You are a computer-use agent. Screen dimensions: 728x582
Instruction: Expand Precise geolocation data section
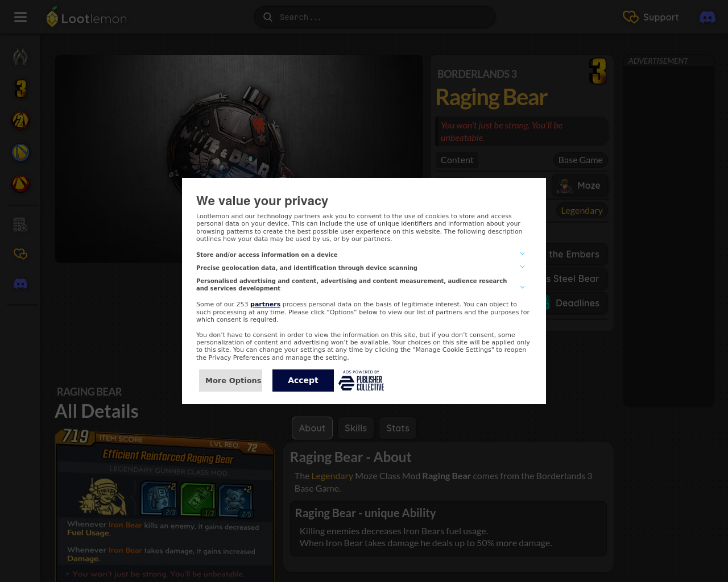(361, 268)
